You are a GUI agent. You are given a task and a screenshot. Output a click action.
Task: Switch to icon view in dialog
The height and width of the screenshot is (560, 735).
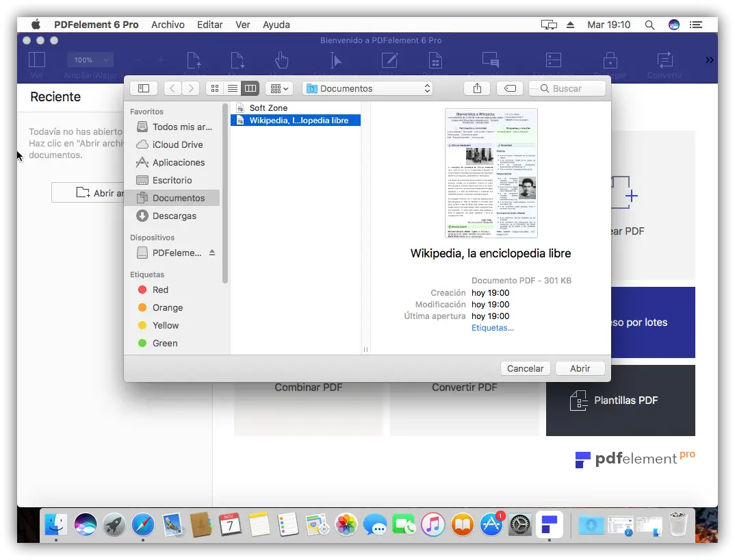click(x=215, y=88)
